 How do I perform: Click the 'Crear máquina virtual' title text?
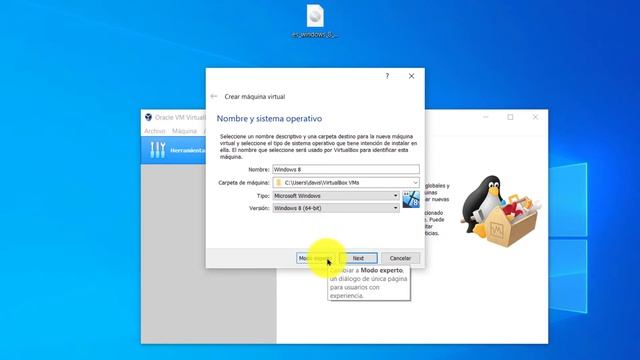pyautogui.click(x=255, y=97)
